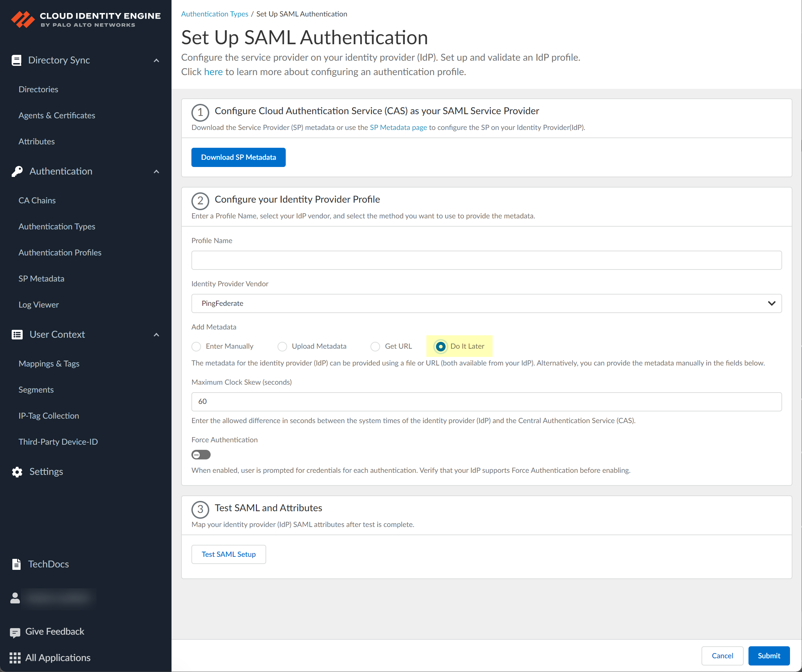The image size is (802, 672).
Task: Click the Profile Name input field
Action: click(x=486, y=261)
